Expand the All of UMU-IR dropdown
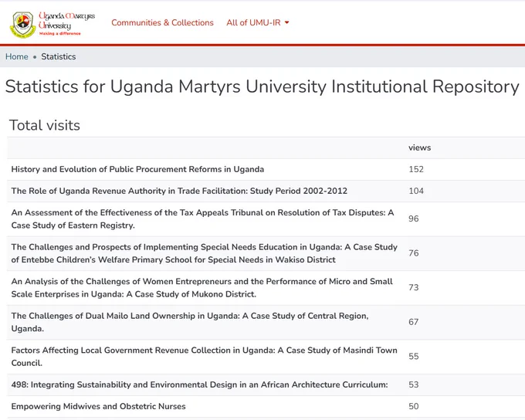Image resolution: width=525 pixels, height=420 pixels. (257, 22)
